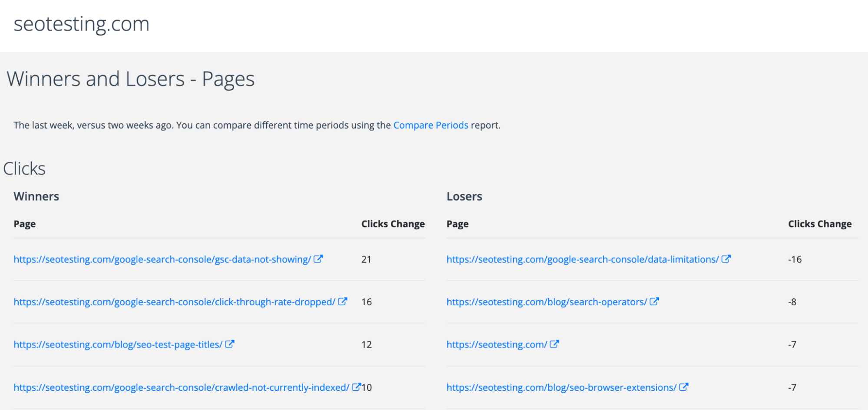868x410 pixels.
Task: Click the -8 clicks change value
Action: point(792,302)
